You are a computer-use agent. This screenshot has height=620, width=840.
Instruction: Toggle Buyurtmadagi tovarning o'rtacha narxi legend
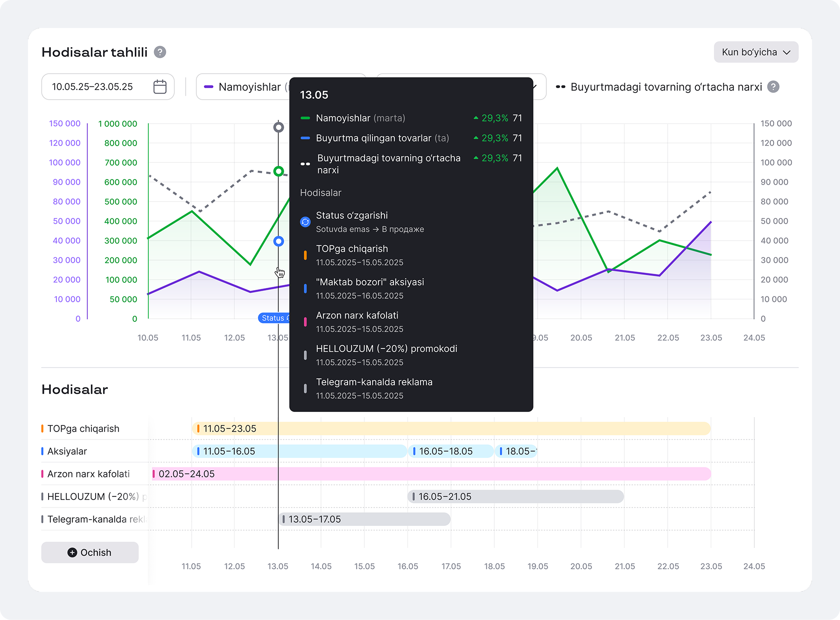tap(659, 87)
